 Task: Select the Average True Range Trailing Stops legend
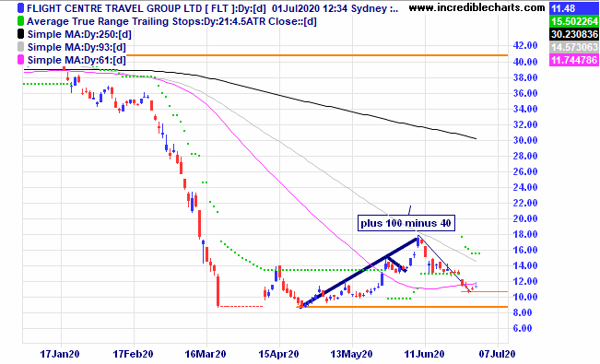tap(171, 21)
